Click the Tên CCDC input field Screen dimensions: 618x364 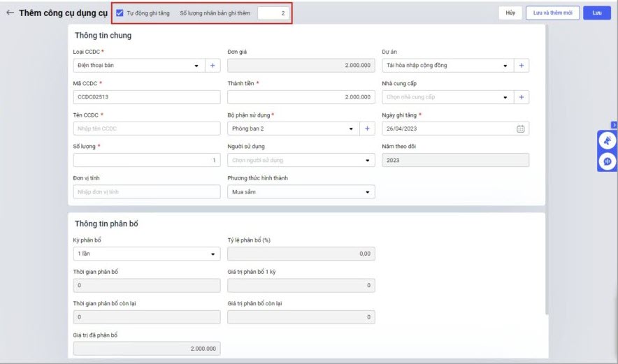tap(147, 129)
